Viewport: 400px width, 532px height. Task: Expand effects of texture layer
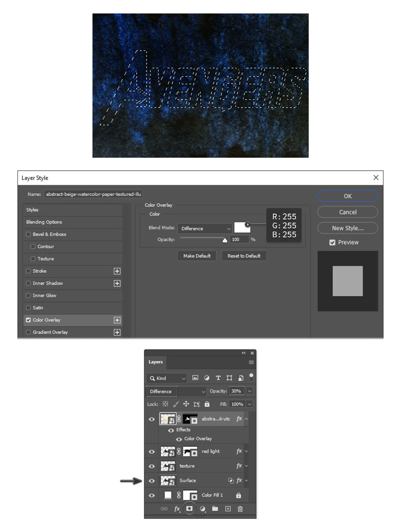pos(246,466)
